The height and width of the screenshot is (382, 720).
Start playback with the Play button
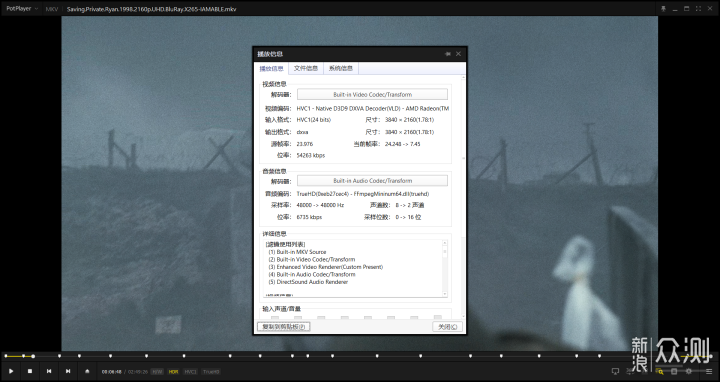[11, 371]
